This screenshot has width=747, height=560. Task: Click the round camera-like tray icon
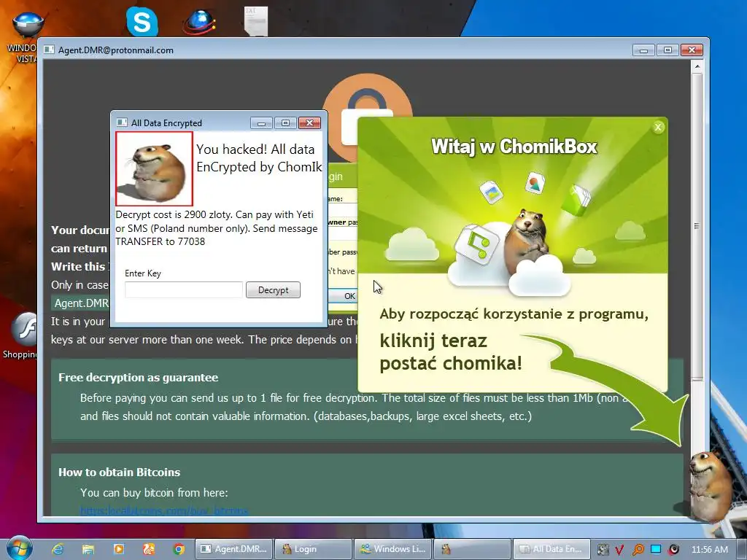click(673, 550)
